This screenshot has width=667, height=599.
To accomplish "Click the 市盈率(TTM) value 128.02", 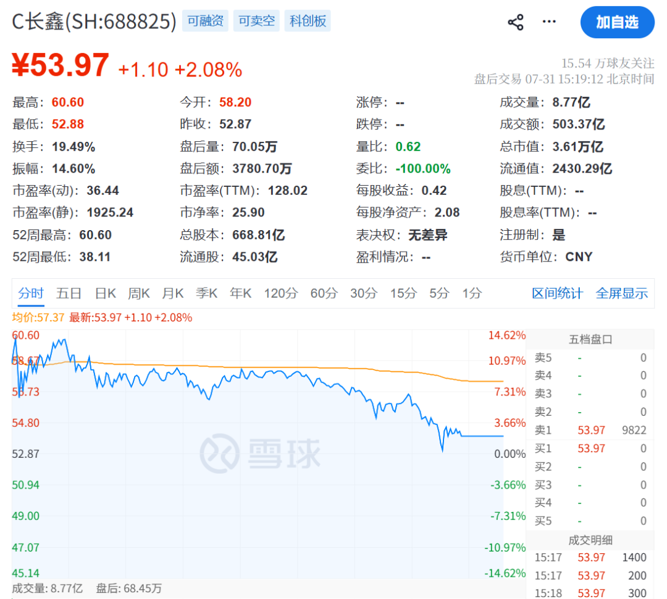I will pos(288,191).
